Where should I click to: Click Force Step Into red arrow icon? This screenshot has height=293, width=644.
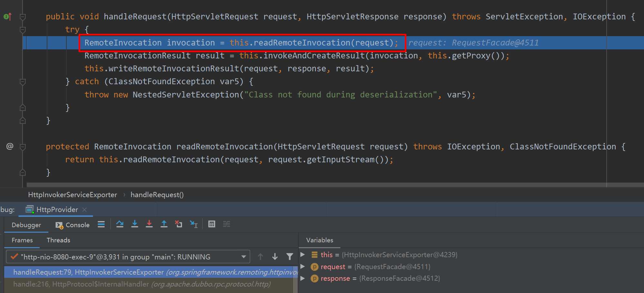click(x=149, y=224)
